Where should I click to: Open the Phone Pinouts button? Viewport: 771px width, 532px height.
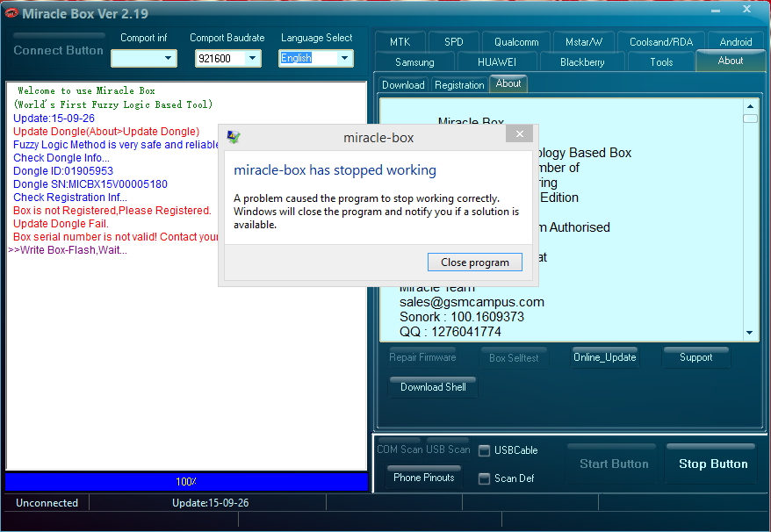423,477
